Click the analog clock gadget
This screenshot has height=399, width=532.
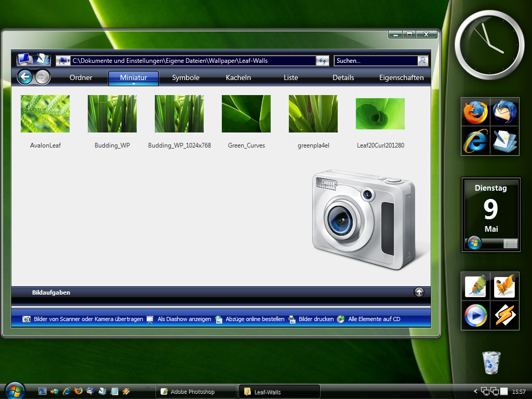[x=489, y=45]
